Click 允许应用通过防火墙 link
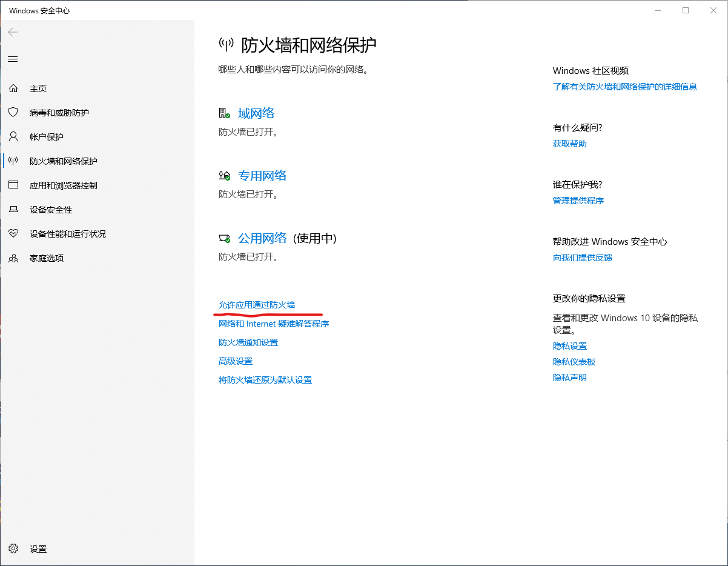Viewport: 728px width, 566px height. (257, 305)
